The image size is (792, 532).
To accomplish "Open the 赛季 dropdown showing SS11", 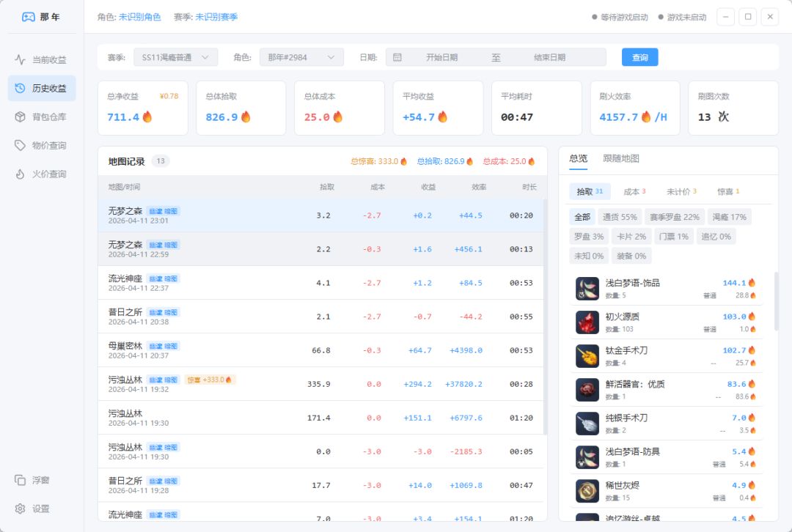I will [175, 58].
